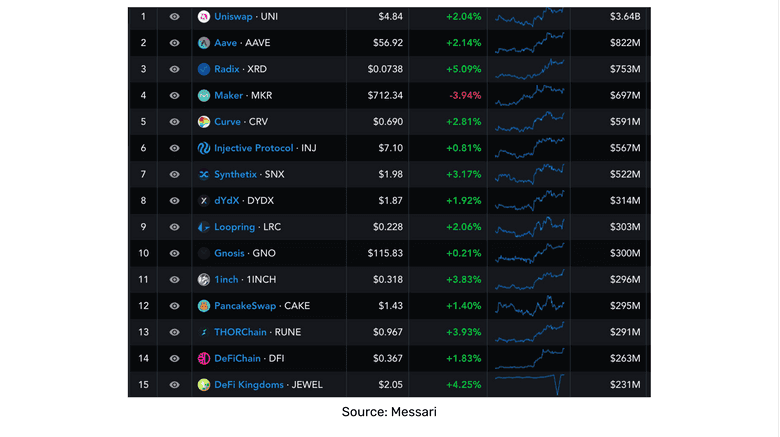Click Maker's red -3.94% change value

click(464, 96)
